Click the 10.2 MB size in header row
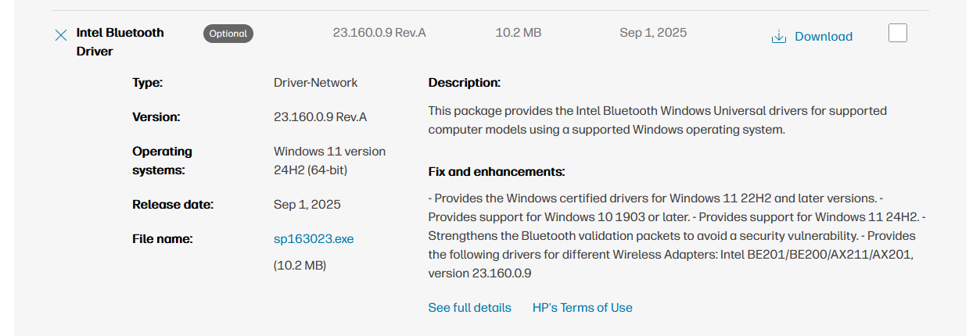 (518, 33)
